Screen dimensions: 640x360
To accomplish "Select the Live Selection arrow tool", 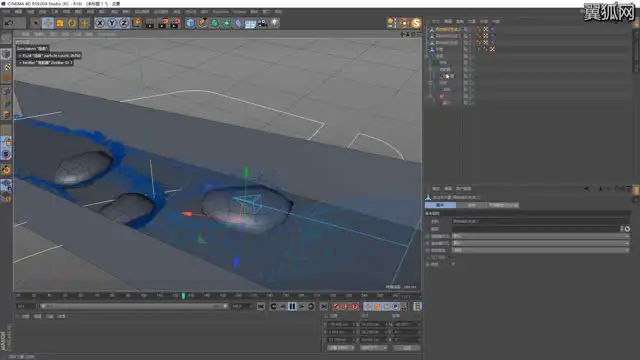I will click(36, 23).
